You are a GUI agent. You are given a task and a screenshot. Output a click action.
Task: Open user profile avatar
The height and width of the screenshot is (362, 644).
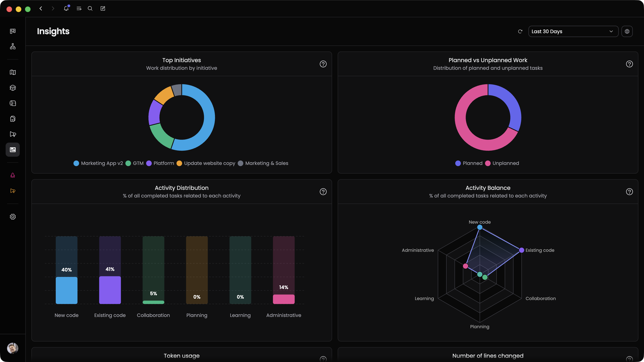click(13, 348)
